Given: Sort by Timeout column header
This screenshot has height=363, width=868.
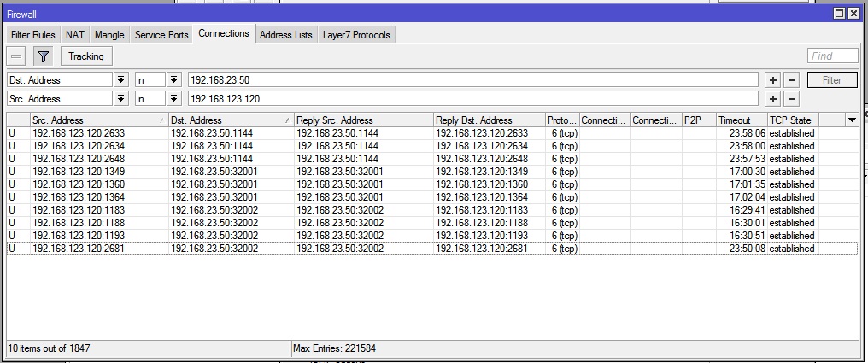Looking at the screenshot, I should (742, 120).
